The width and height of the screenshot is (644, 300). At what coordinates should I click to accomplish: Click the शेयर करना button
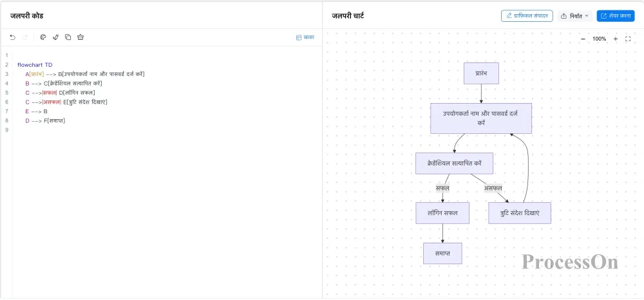[616, 16]
